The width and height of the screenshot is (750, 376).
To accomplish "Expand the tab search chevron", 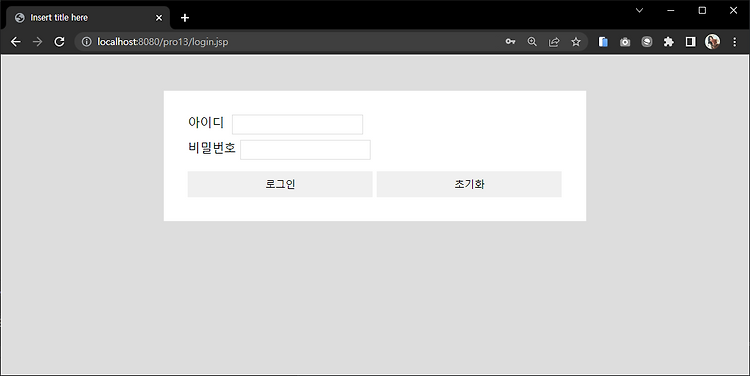I will pos(640,11).
